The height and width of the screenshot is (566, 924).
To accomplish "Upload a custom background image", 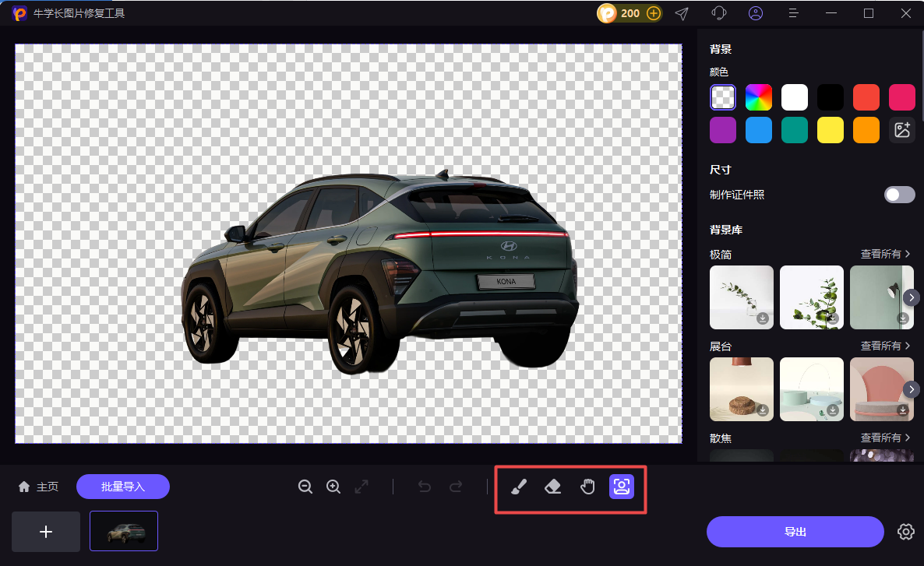I will coord(901,130).
